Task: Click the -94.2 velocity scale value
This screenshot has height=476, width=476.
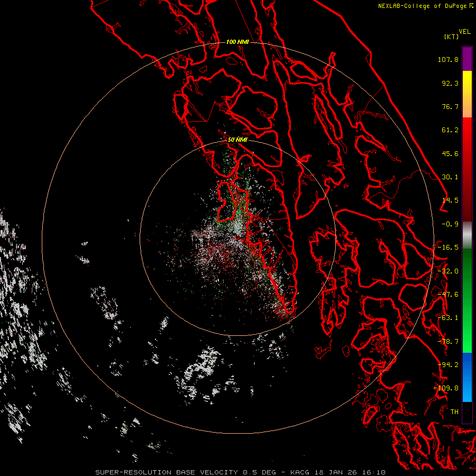Action: click(448, 365)
